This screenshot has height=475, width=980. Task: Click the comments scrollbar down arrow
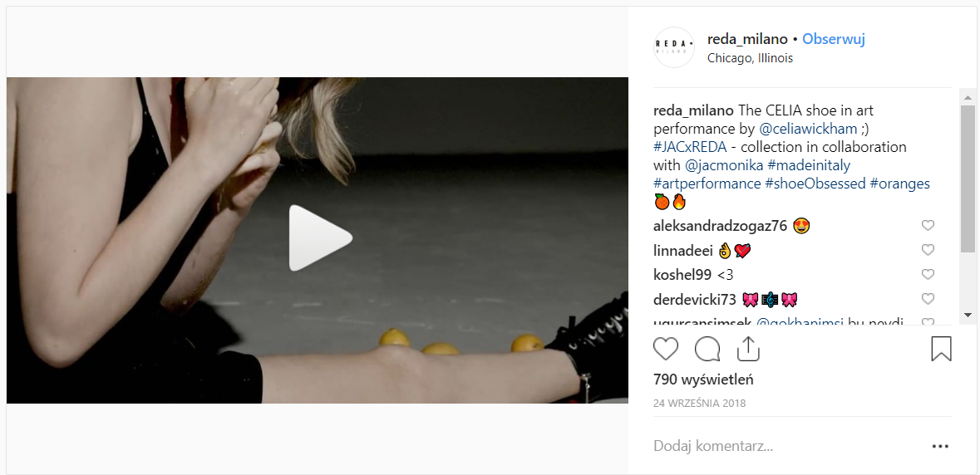pos(968,315)
